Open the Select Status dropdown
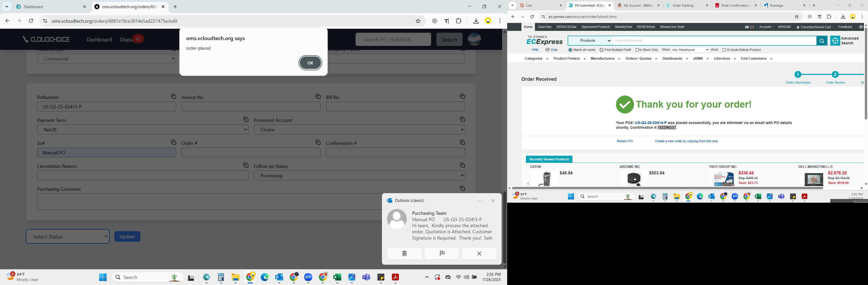The height and width of the screenshot is (285, 868). pyautogui.click(x=68, y=236)
